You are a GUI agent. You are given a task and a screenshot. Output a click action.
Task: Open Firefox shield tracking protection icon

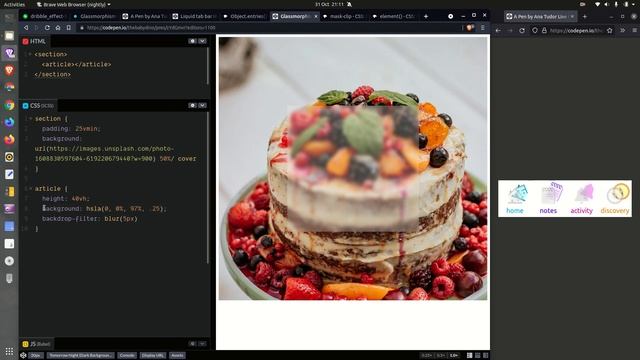point(535,30)
